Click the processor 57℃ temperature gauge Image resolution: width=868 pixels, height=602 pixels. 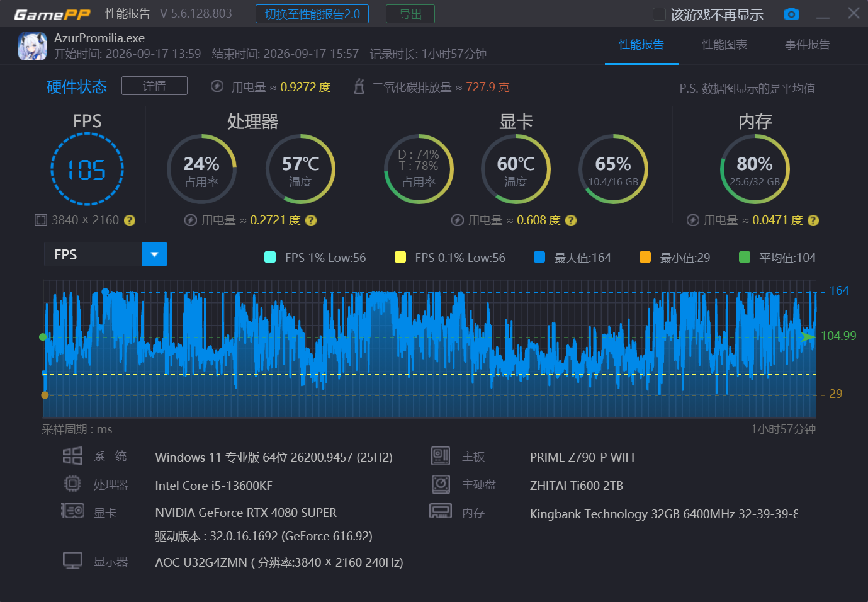point(300,169)
